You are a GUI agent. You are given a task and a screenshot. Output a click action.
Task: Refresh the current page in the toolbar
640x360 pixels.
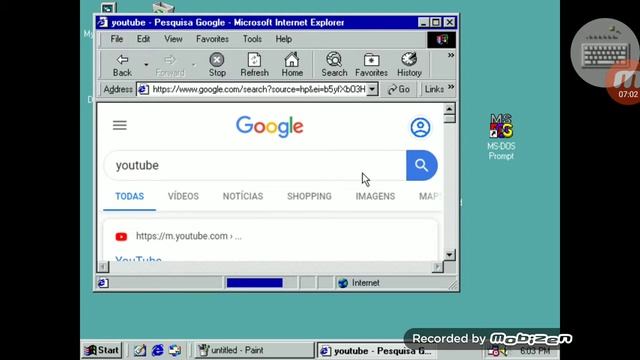point(254,65)
